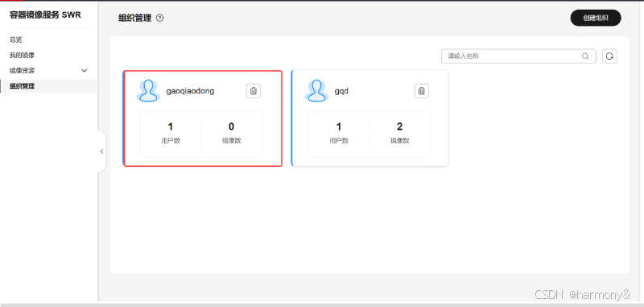The width and height of the screenshot is (644, 307).
Task: Delete the gqd organization via trash icon
Action: point(421,91)
